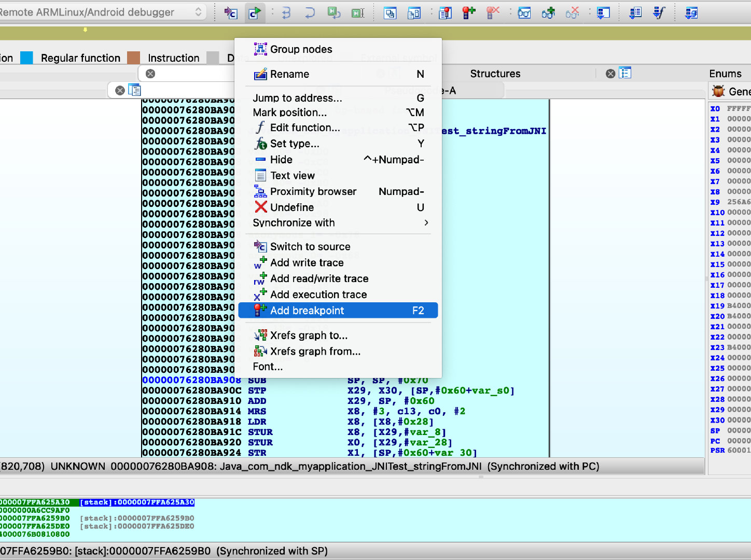Click the run to cursor toolbar icon
This screenshot has height=560, width=751.
(358, 12)
